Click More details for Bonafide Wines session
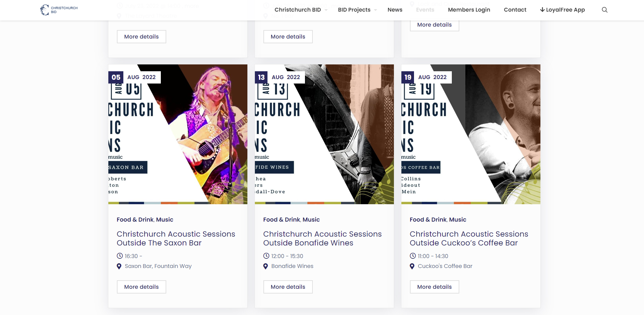The width and height of the screenshot is (644, 315). point(288,287)
